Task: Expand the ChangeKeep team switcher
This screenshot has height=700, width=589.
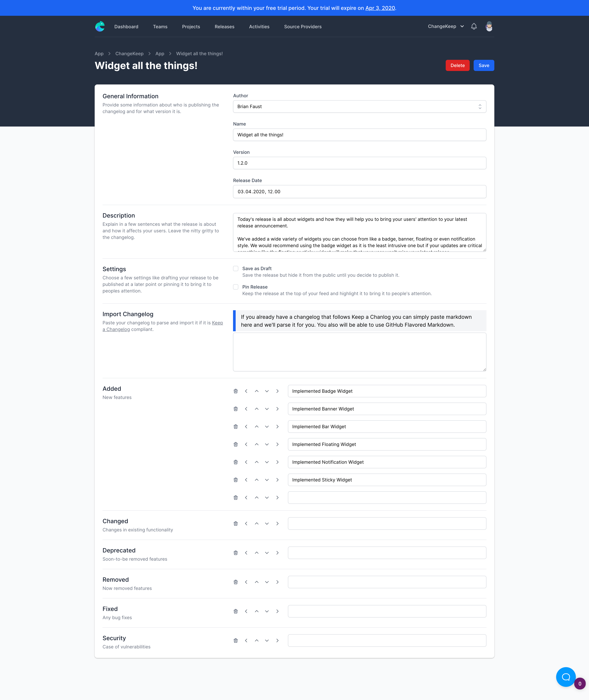Action: [x=446, y=26]
